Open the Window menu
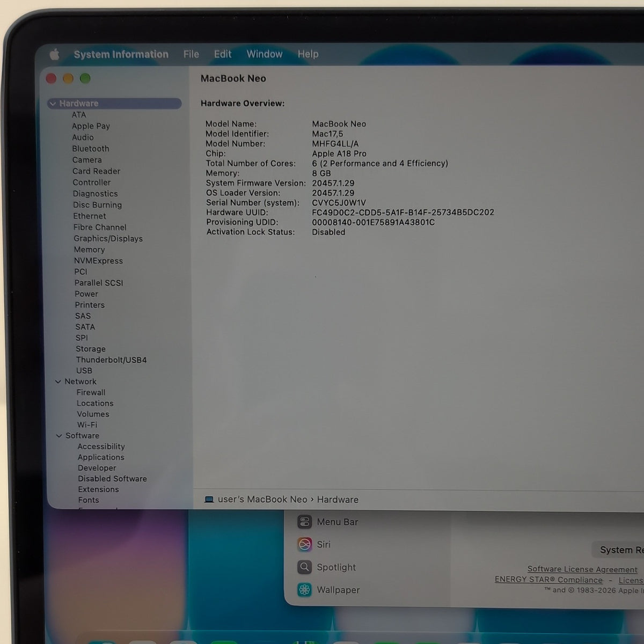 click(264, 54)
